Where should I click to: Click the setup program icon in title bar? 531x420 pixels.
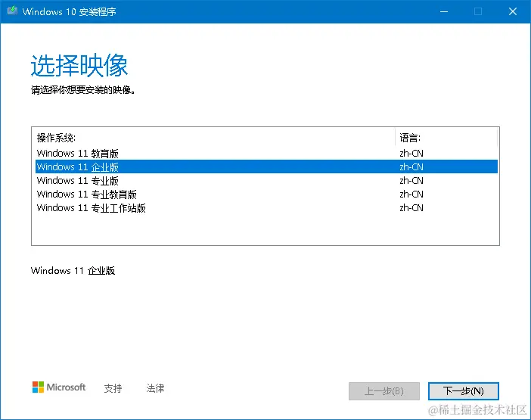[12, 11]
